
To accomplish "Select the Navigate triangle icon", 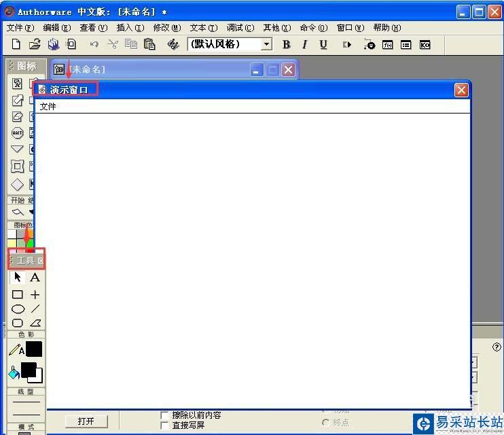I will (17, 149).
